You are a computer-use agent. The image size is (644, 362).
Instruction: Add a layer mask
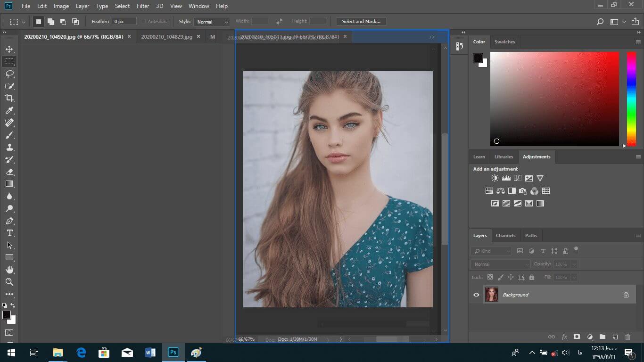pyautogui.click(x=577, y=337)
